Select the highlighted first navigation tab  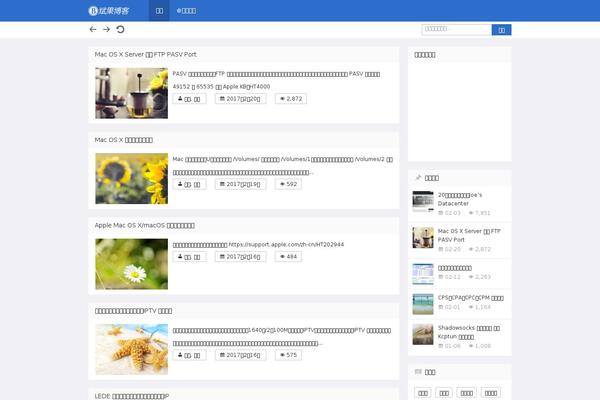click(159, 10)
